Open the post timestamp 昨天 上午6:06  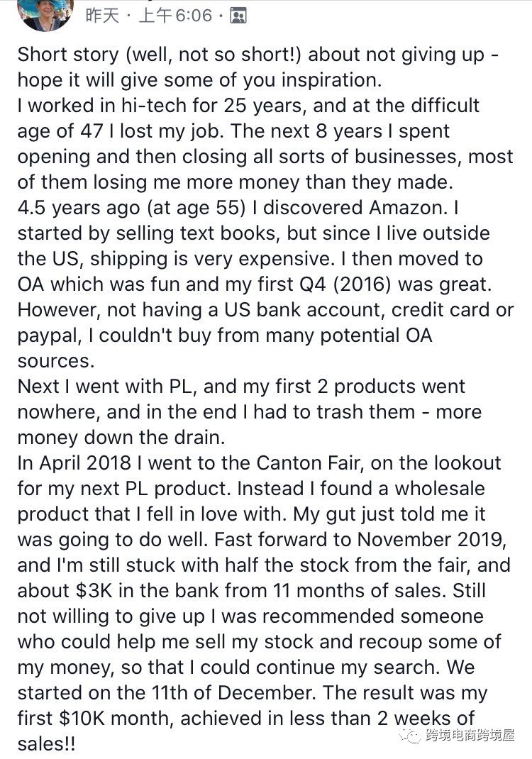point(149,16)
